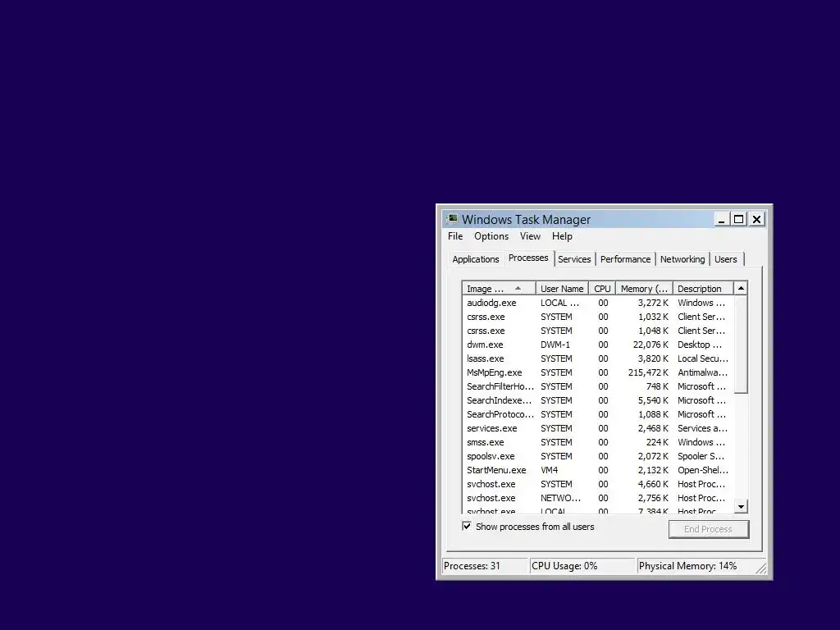Switch to the Services tab
840x630 pixels.
click(x=574, y=259)
